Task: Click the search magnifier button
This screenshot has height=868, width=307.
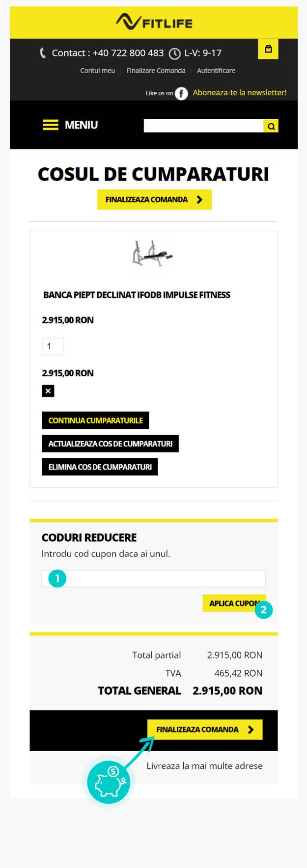Action: (x=271, y=126)
